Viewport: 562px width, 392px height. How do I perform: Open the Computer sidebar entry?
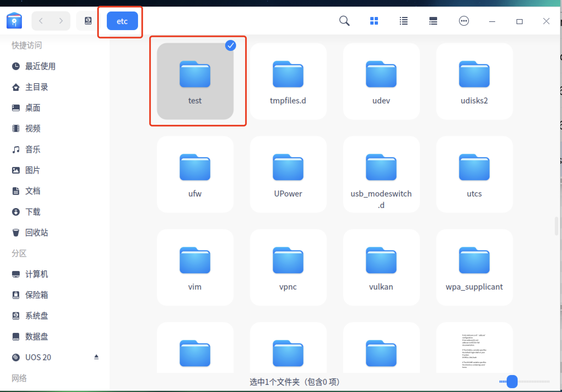(x=36, y=274)
